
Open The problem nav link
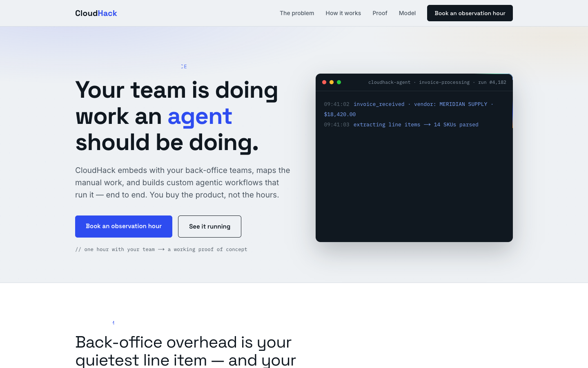tap(297, 13)
